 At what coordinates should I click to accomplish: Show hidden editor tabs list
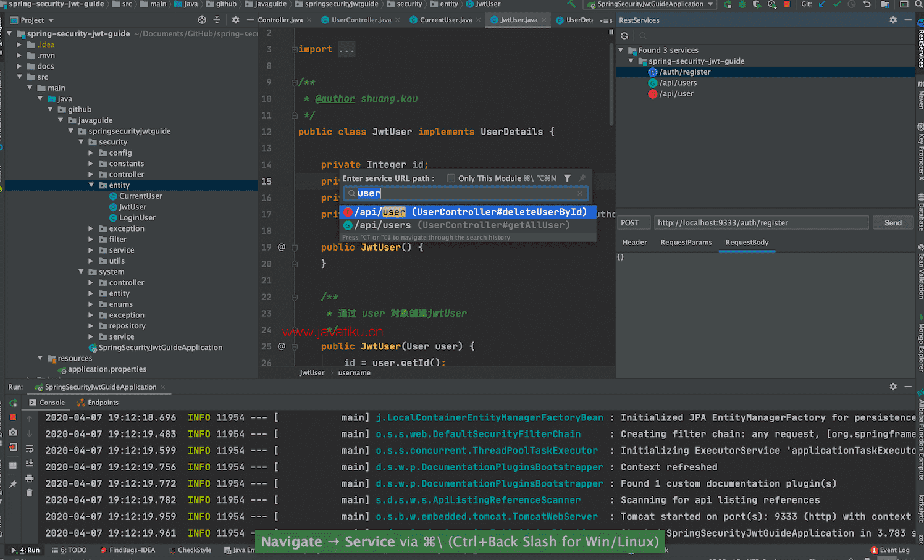(606, 20)
